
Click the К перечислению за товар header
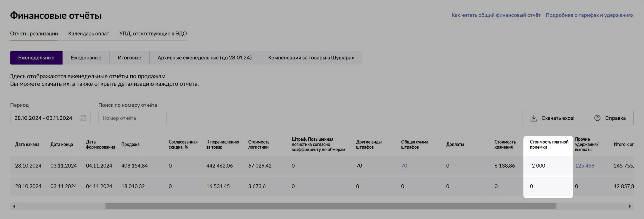[x=223, y=144]
